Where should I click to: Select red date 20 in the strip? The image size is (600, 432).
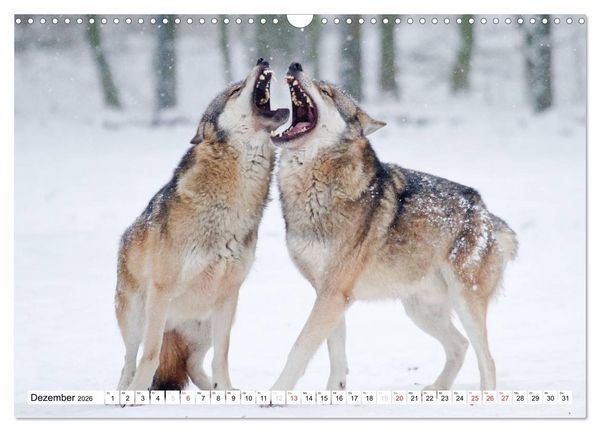point(399,398)
